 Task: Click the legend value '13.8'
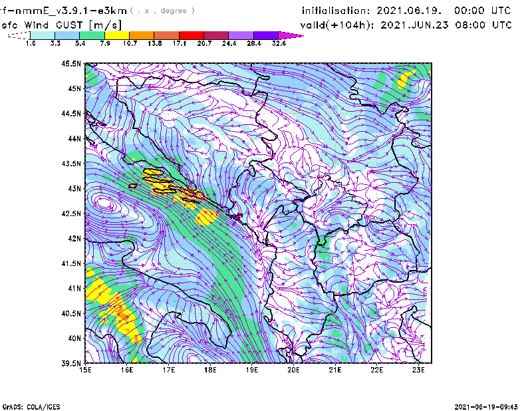(x=154, y=43)
